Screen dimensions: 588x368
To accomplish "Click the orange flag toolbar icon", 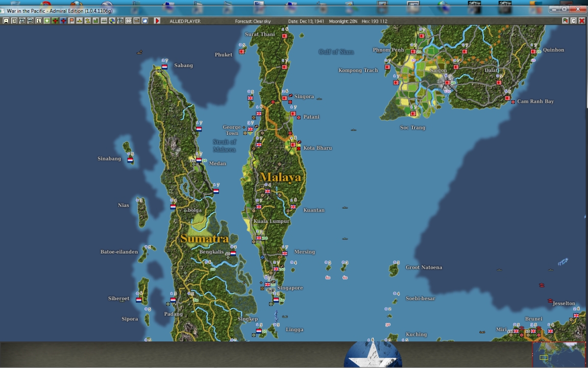I will [x=71, y=21].
